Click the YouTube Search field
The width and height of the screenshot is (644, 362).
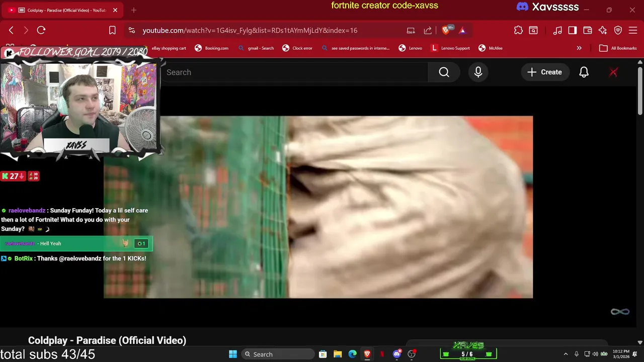click(294, 72)
